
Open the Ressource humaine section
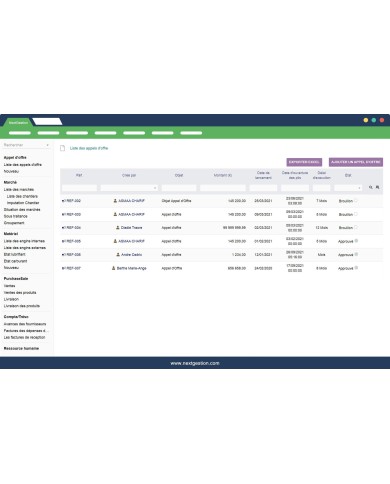[21, 348]
